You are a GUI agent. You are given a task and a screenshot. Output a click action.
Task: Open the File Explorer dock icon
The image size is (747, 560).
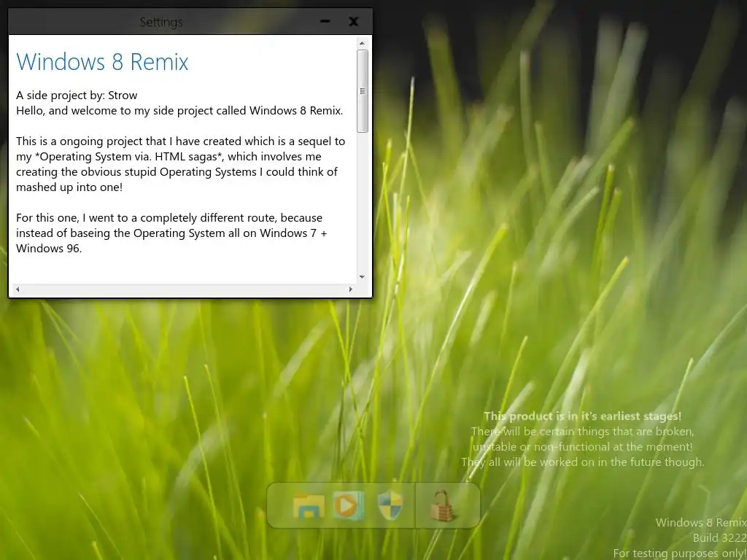309,506
